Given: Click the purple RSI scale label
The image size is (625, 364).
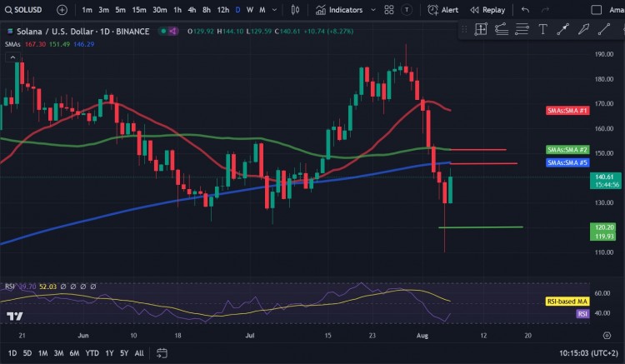Looking at the screenshot, I should (582, 314).
